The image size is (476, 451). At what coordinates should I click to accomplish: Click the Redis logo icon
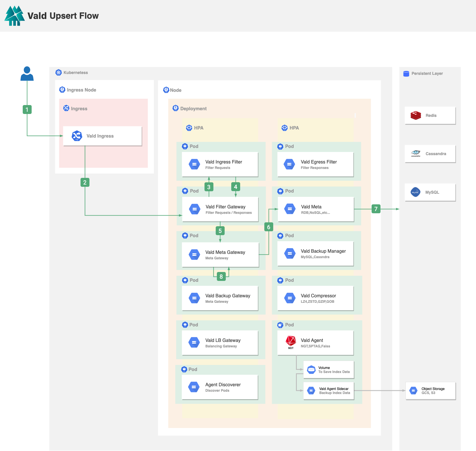pyautogui.click(x=416, y=115)
